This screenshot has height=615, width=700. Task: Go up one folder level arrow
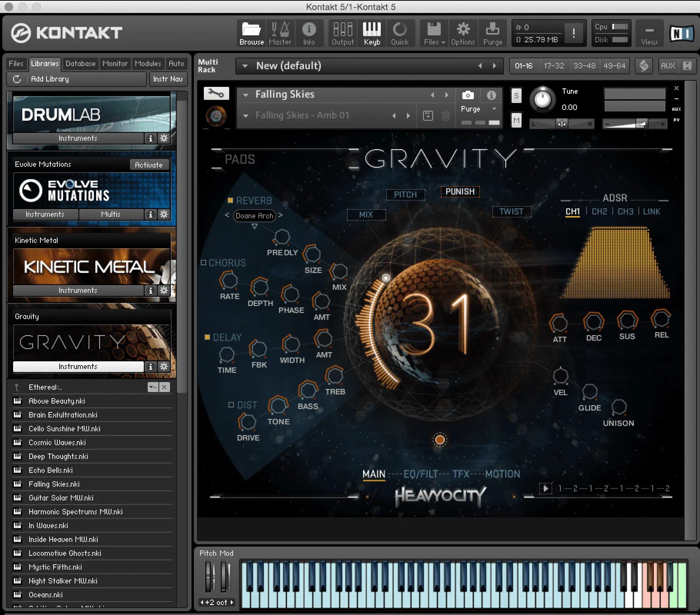point(17,387)
